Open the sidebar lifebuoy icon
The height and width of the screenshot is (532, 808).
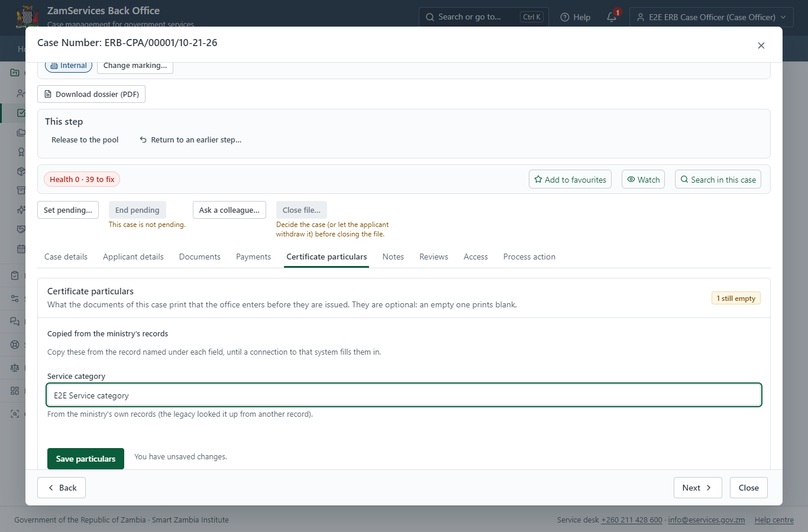[15, 345]
